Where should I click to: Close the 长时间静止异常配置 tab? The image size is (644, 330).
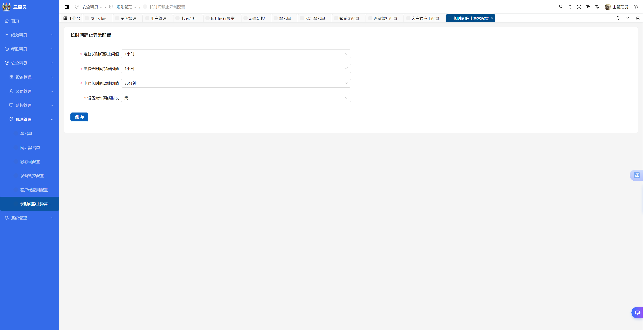[492, 18]
